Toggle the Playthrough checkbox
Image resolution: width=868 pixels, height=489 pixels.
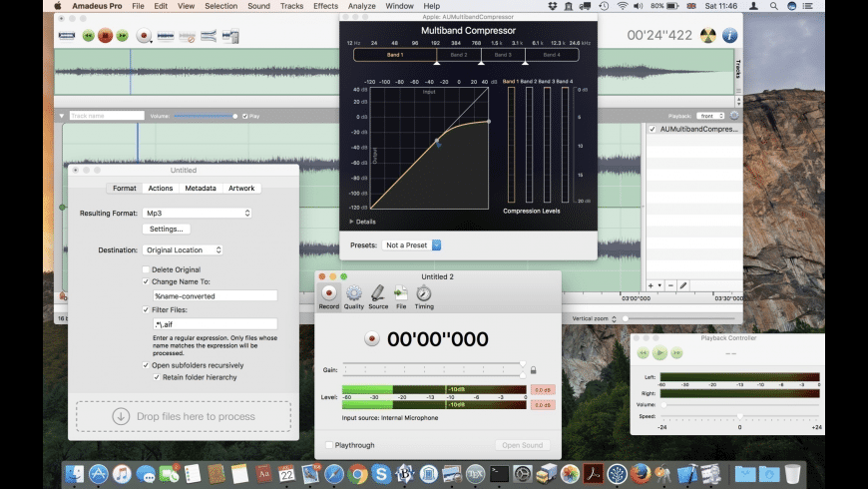click(x=329, y=445)
